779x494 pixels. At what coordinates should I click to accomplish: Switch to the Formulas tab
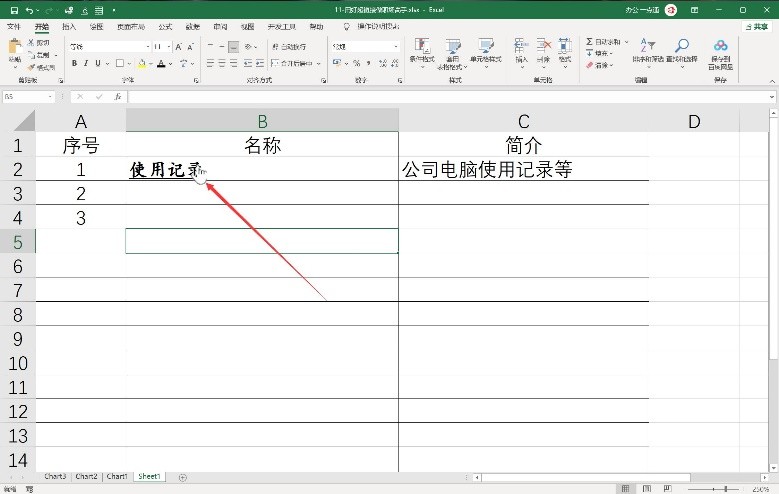(165, 26)
